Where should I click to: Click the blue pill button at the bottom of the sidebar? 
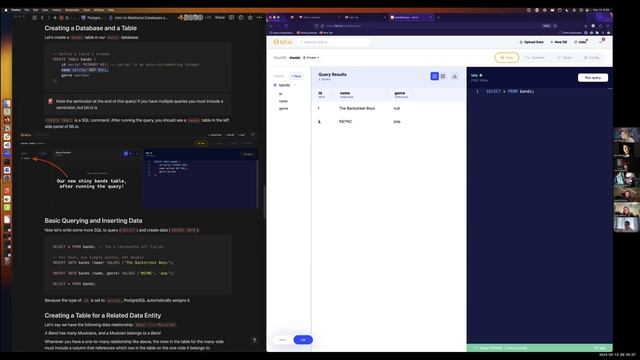point(303,340)
